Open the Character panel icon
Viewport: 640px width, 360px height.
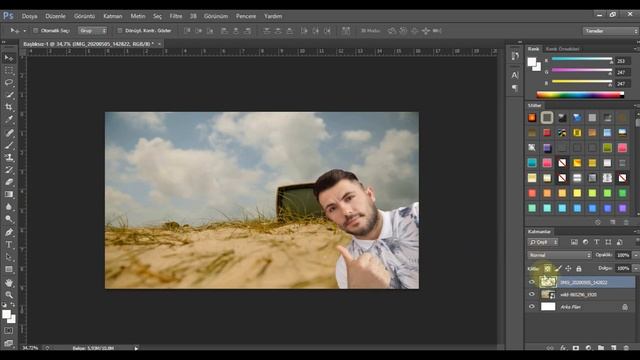coord(515,75)
